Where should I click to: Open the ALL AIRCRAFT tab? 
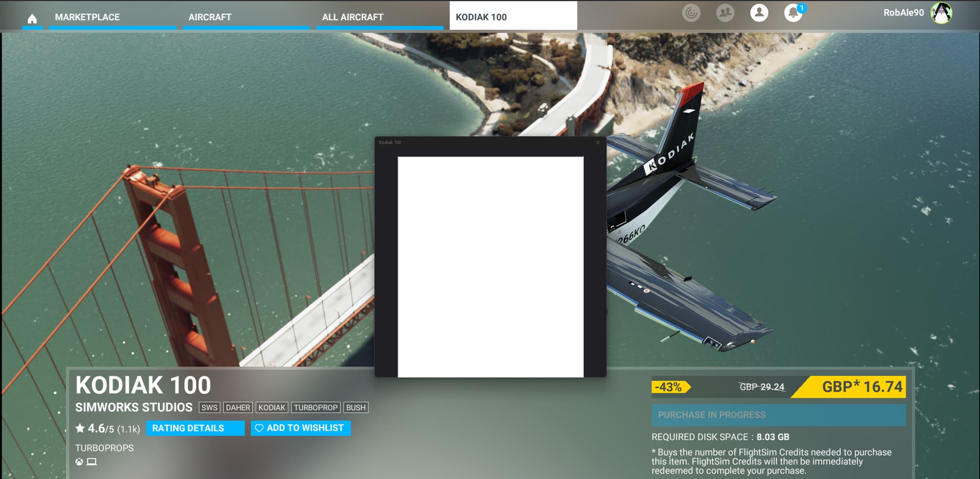pyautogui.click(x=380, y=17)
